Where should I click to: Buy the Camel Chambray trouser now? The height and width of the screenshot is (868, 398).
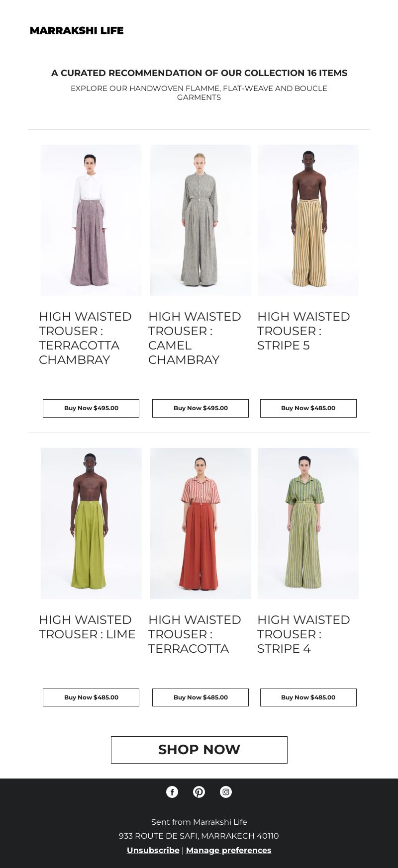pos(200,408)
